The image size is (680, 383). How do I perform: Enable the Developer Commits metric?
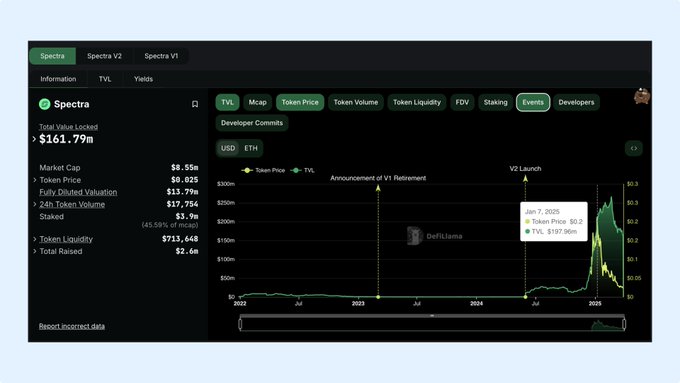(x=252, y=123)
